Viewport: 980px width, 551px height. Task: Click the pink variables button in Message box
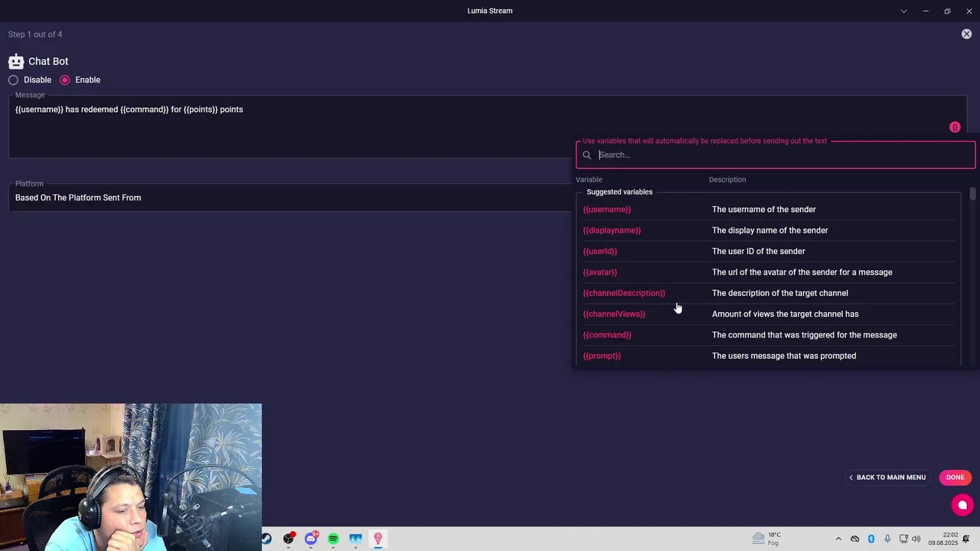tap(955, 127)
